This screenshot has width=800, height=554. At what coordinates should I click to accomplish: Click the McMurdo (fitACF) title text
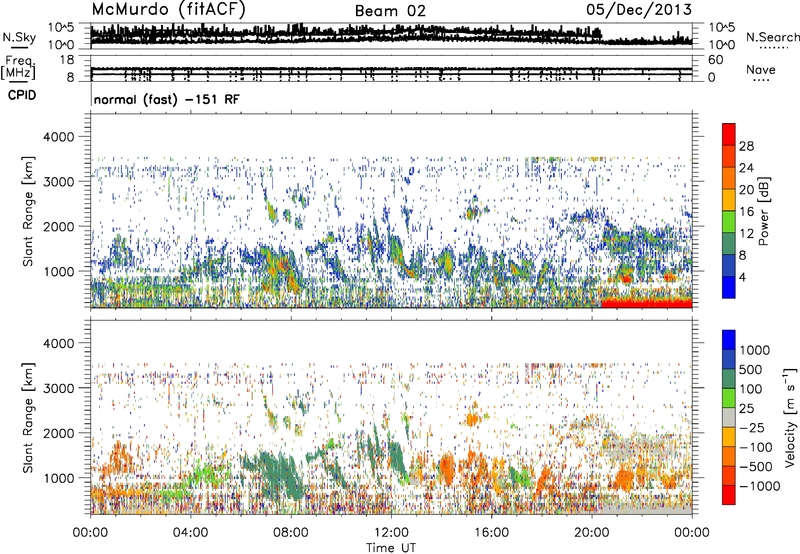pos(169,10)
